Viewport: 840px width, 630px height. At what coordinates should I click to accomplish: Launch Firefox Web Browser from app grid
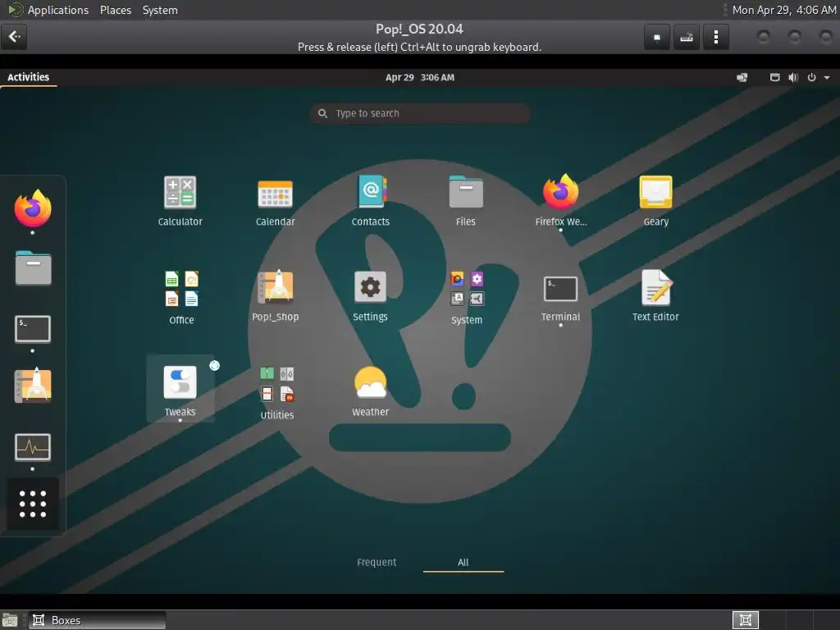pyautogui.click(x=561, y=201)
